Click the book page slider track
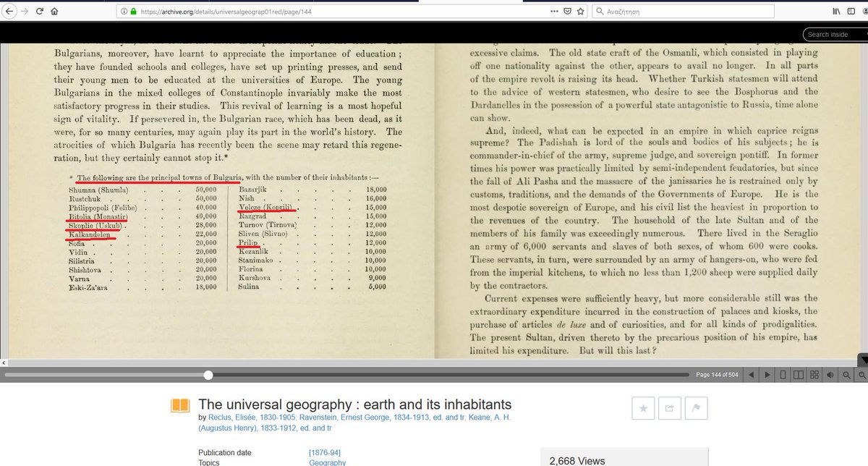Screen dimensions: 868x466 point(347,374)
